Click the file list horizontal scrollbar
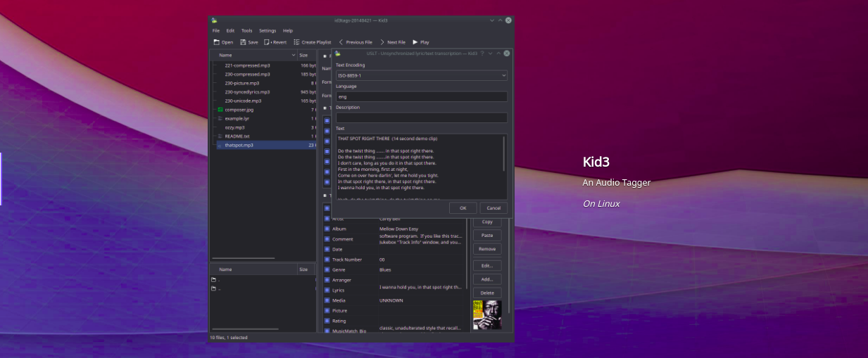Image resolution: width=868 pixels, height=358 pixels. (244, 258)
